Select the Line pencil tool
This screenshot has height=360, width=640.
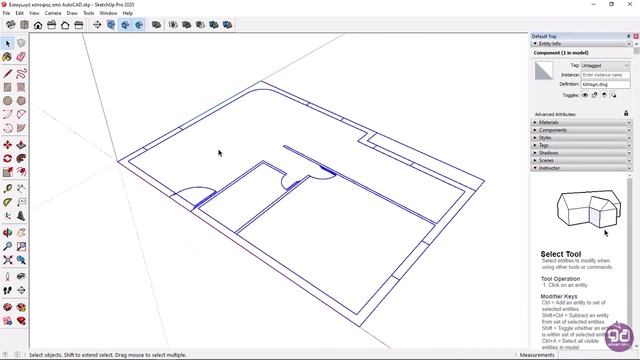pos(7,73)
